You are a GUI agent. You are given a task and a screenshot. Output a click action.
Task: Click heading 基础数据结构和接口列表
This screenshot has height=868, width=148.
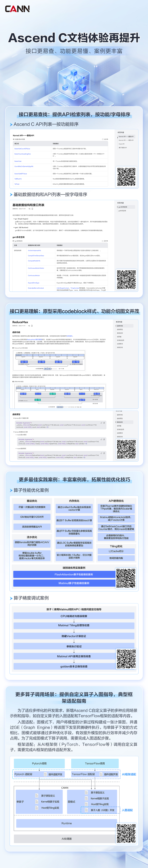[x=28, y=205]
